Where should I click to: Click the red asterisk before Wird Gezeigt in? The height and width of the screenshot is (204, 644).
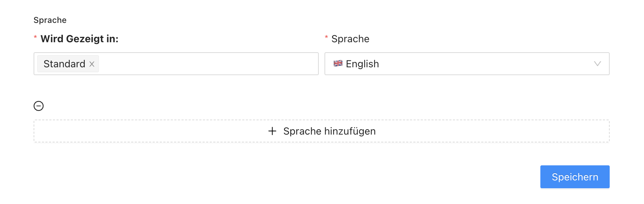click(x=35, y=38)
